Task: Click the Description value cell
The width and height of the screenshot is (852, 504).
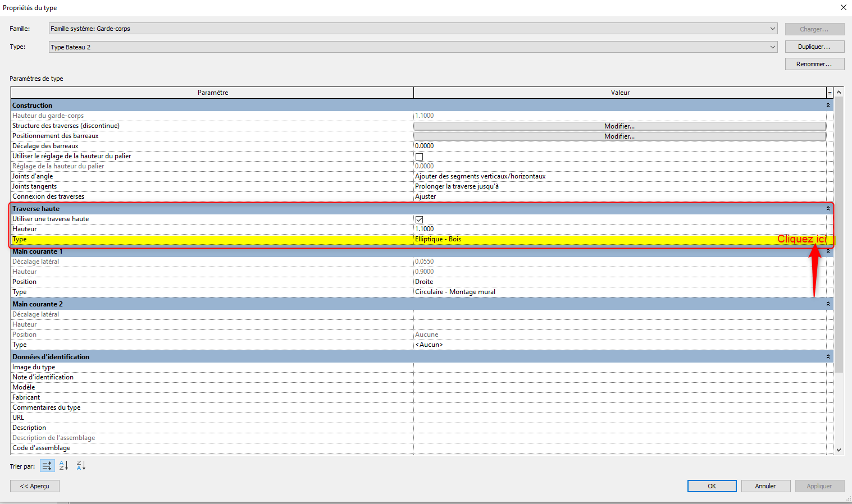Action: (x=620, y=428)
